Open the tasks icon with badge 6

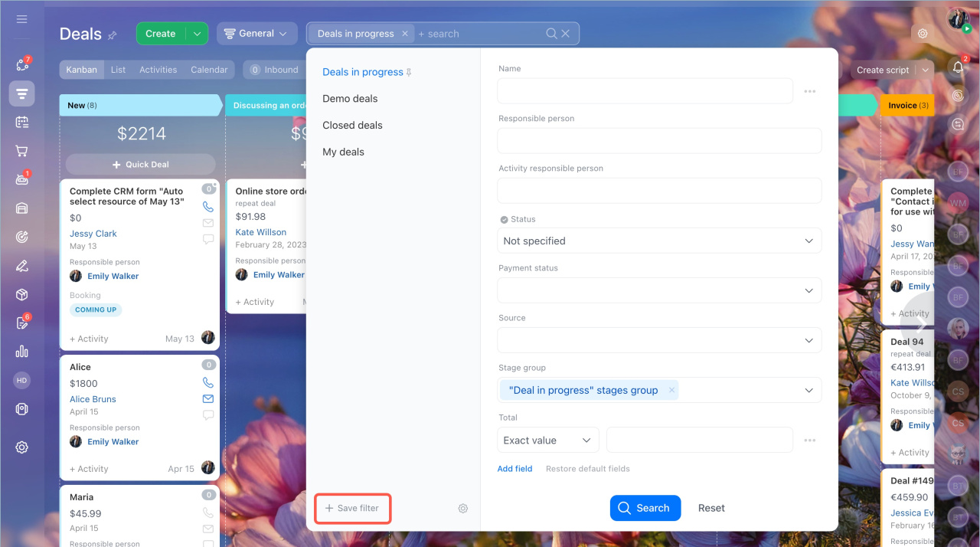21,323
